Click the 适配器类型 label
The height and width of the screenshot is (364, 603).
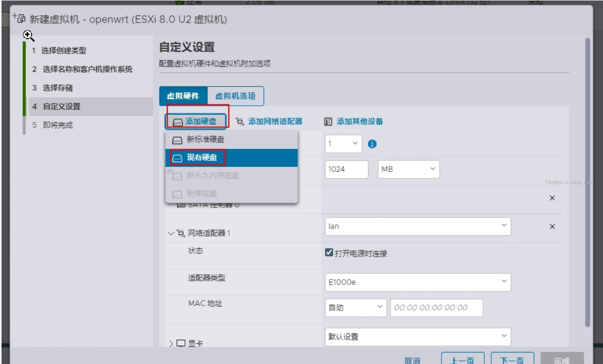(x=206, y=277)
